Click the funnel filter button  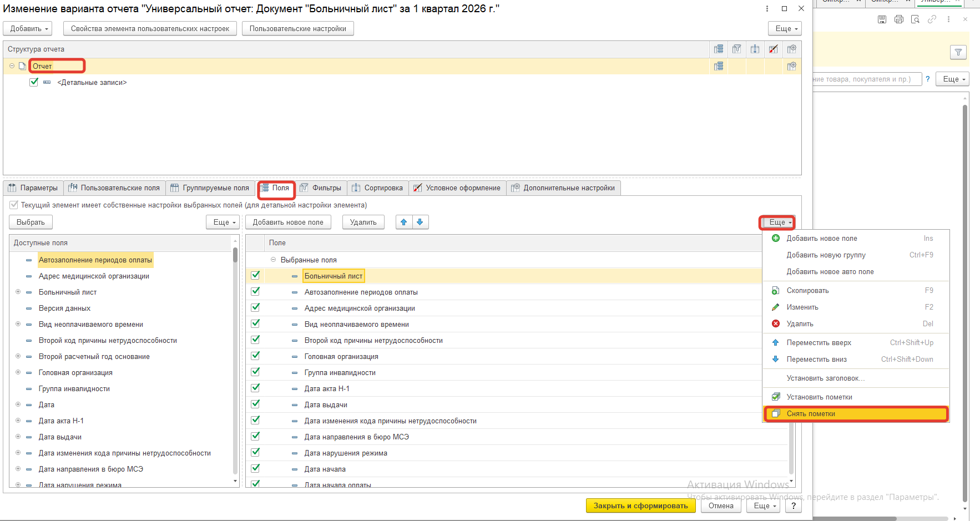pyautogui.click(x=958, y=52)
